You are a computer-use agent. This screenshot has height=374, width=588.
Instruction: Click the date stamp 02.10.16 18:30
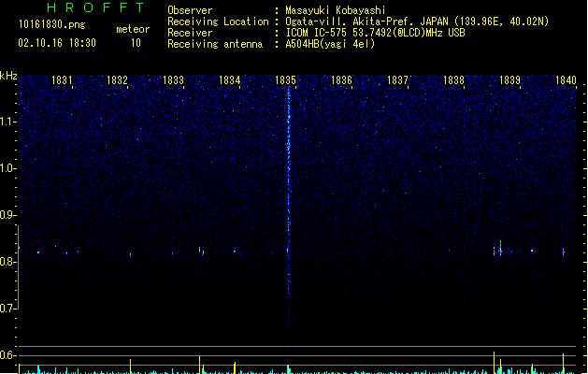[x=57, y=43]
